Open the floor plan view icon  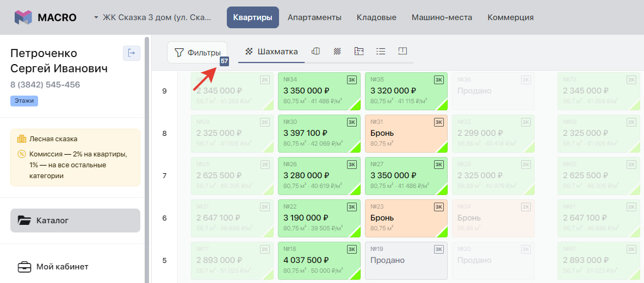pos(358,52)
